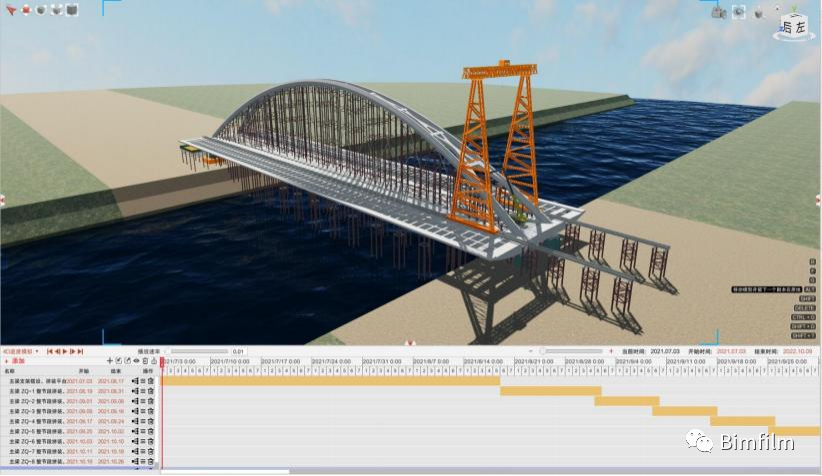
Task: Play the 4D progress simulation
Action: pyautogui.click(x=65, y=351)
